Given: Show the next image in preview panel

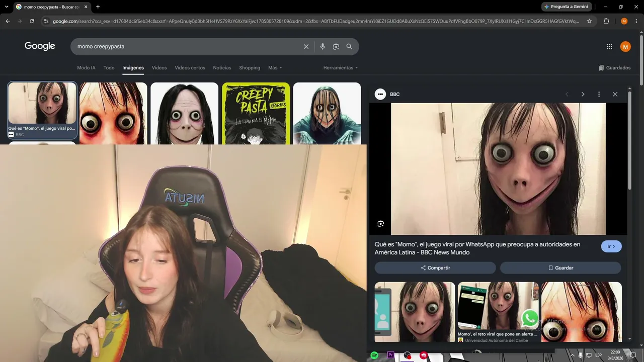Looking at the screenshot, I should pos(583,94).
